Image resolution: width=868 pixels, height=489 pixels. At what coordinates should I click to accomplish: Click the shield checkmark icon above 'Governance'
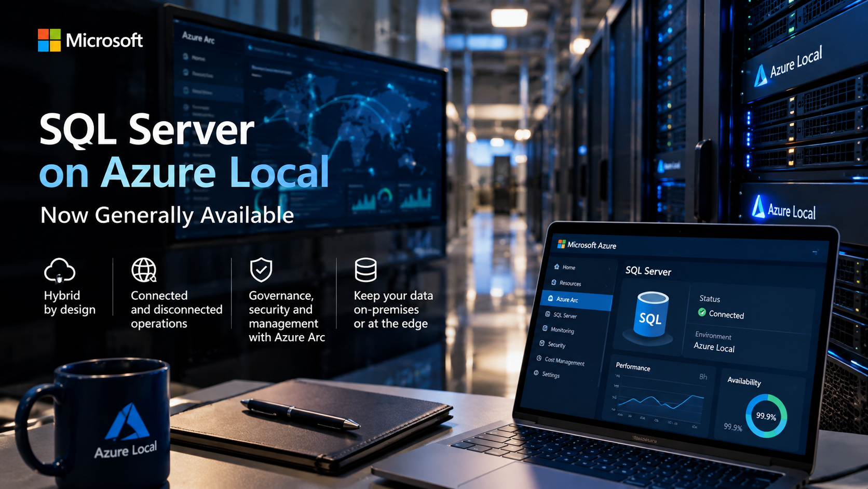[x=261, y=270]
